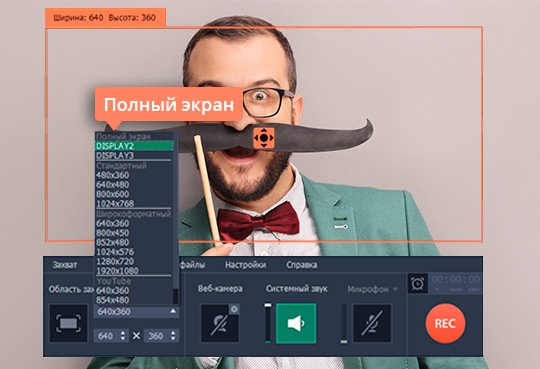Start recording with the REC button
Screen dimensions: 540x369
tap(445, 324)
